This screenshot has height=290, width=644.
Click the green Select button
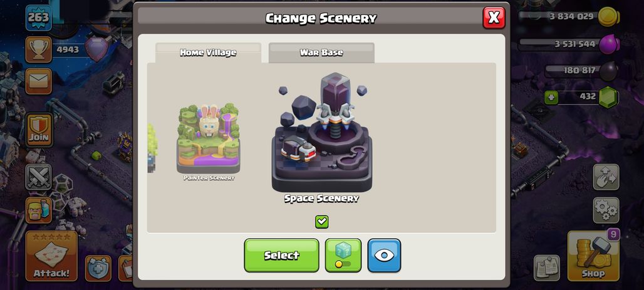tap(281, 255)
